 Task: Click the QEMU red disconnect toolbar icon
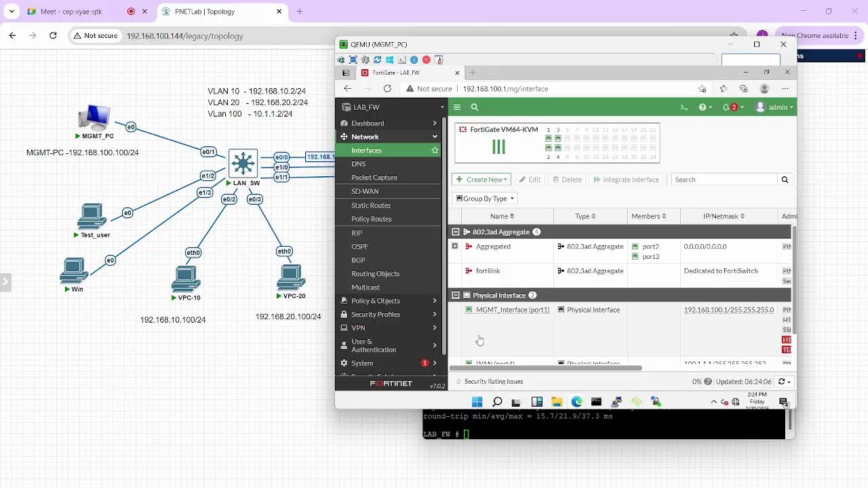click(426, 60)
